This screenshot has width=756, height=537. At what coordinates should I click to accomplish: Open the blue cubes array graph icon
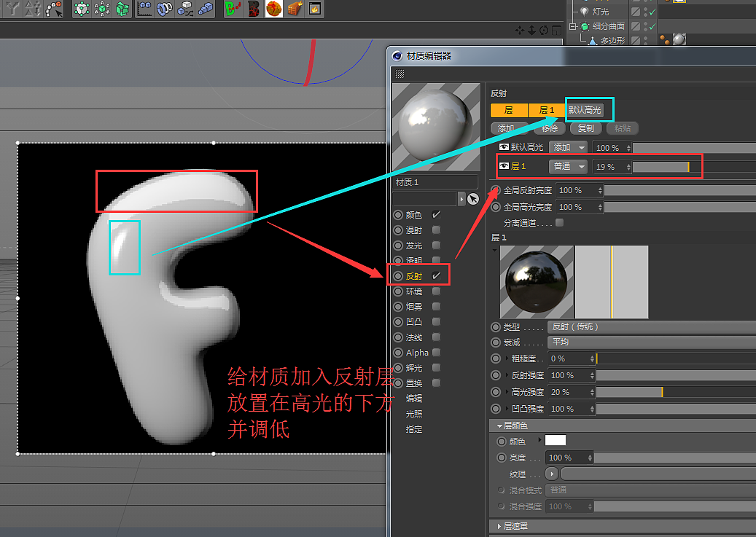point(144,9)
